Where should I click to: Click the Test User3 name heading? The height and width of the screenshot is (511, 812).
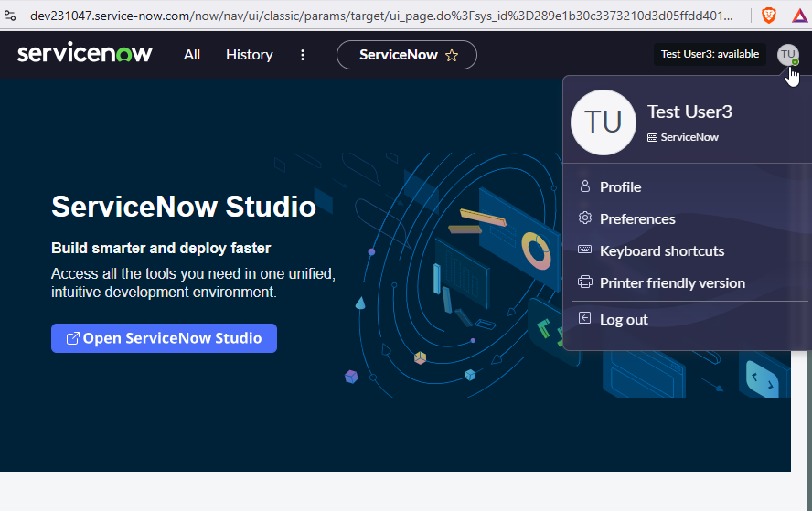(689, 112)
